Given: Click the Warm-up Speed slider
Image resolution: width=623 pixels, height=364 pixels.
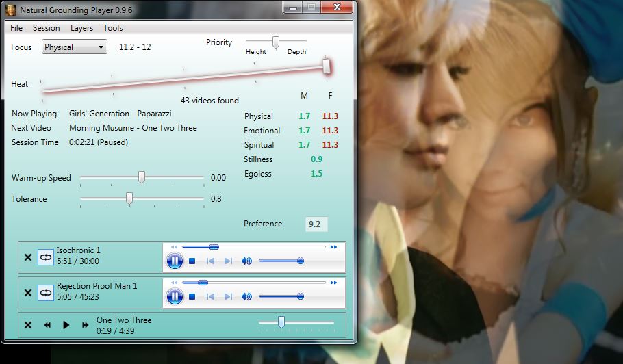Looking at the screenshot, I should click(142, 178).
